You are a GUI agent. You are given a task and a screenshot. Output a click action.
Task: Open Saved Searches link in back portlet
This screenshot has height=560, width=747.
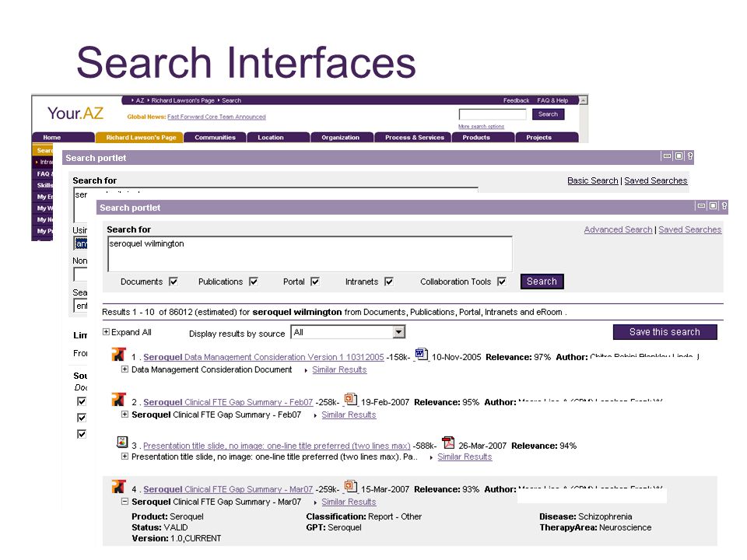coord(655,180)
